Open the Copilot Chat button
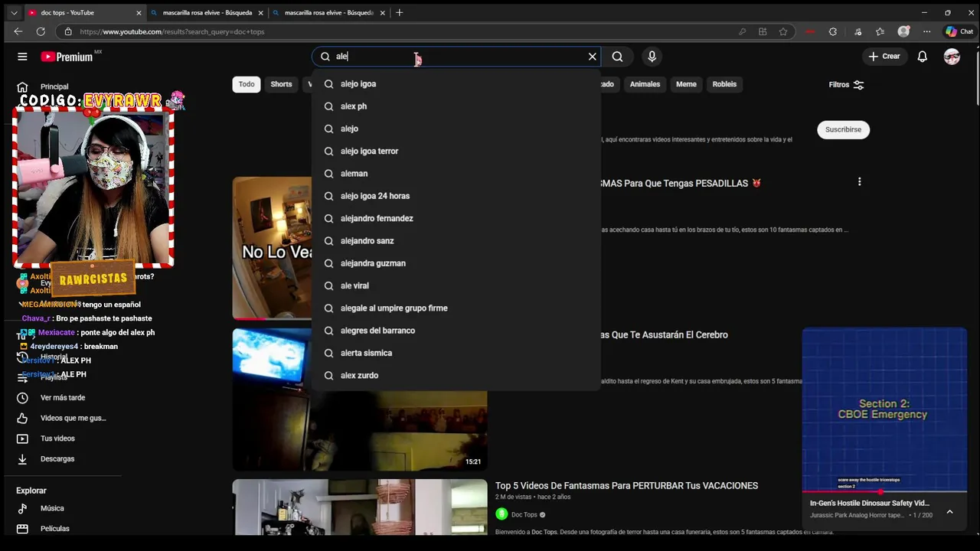Screen dimensions: 980x551 [x=959, y=31]
